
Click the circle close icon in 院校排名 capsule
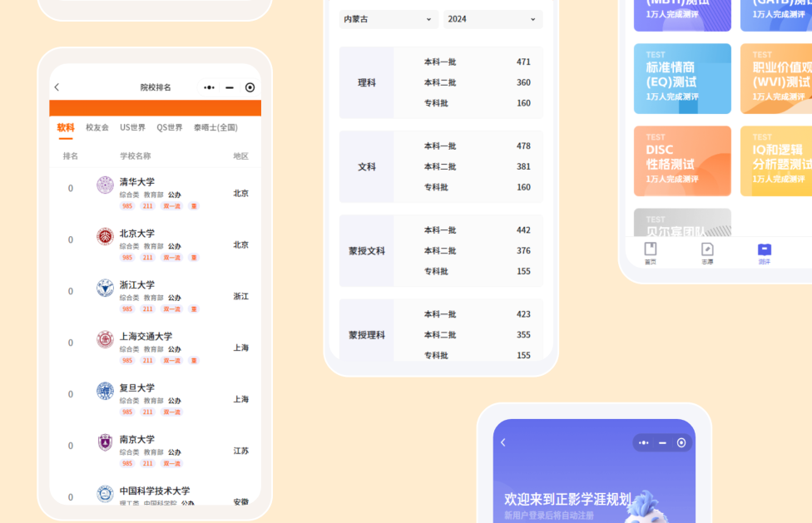pos(250,87)
